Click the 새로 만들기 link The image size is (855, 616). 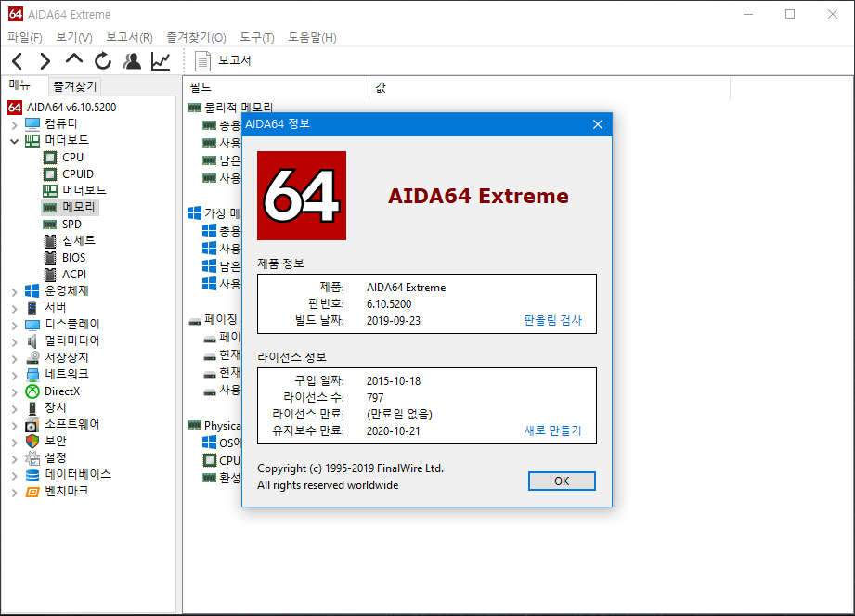click(x=553, y=430)
